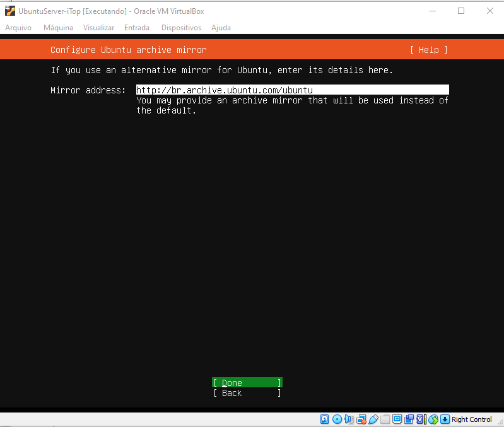
Task: Click the shared folders status icon
Action: point(385,419)
